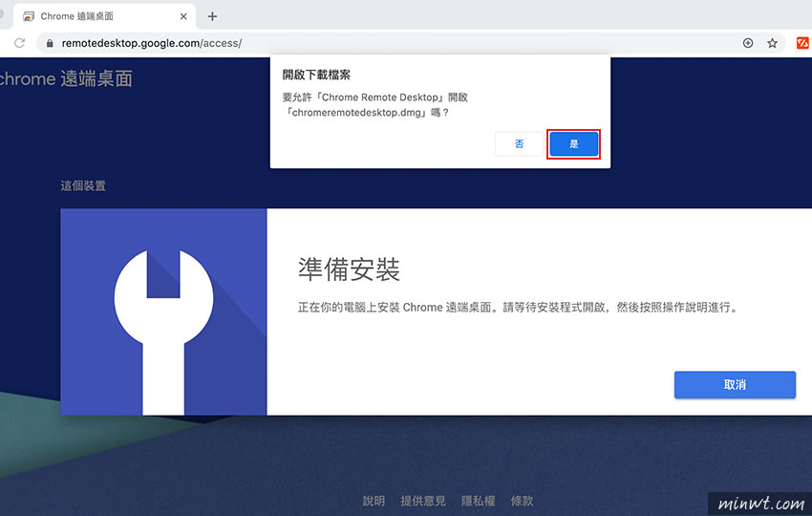Click the 否 (No) button in dialog
Viewport: 812px width, 516px height.
519,144
